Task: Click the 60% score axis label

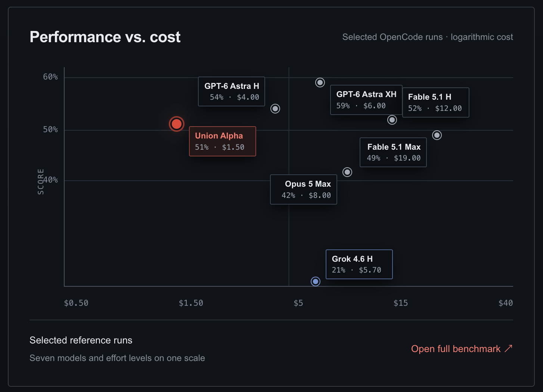Action: click(x=50, y=77)
